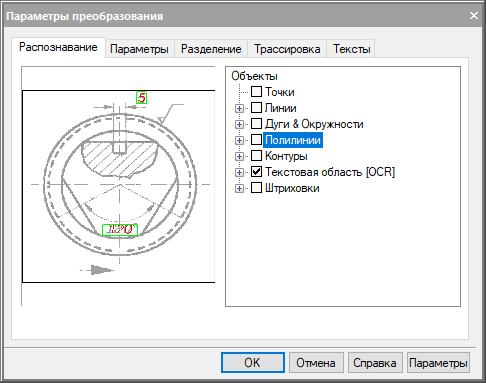Open the Разделение tab
The image size is (486, 383).
click(211, 49)
